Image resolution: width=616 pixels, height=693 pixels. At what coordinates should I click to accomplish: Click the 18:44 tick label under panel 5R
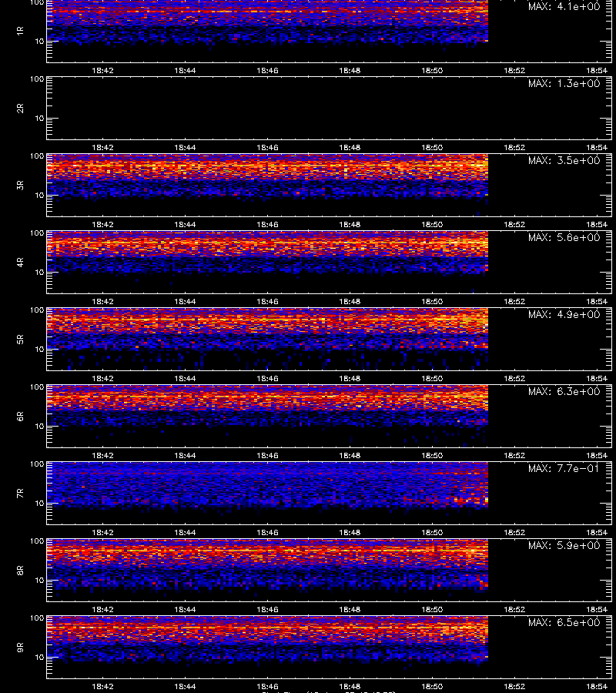(x=185, y=378)
